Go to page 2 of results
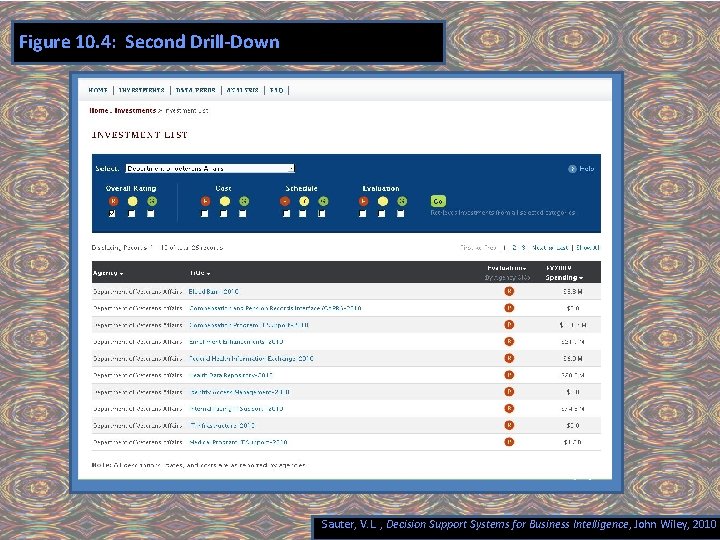 pyautogui.click(x=515, y=248)
